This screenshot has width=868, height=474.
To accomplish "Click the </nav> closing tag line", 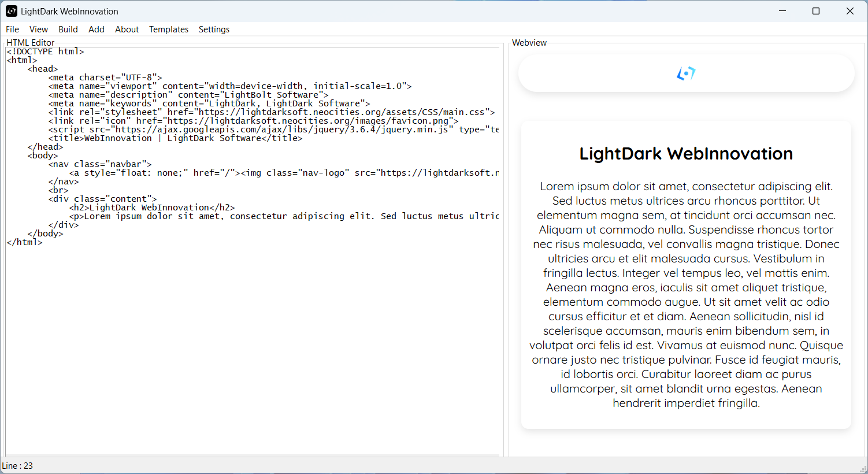I will [x=64, y=182].
